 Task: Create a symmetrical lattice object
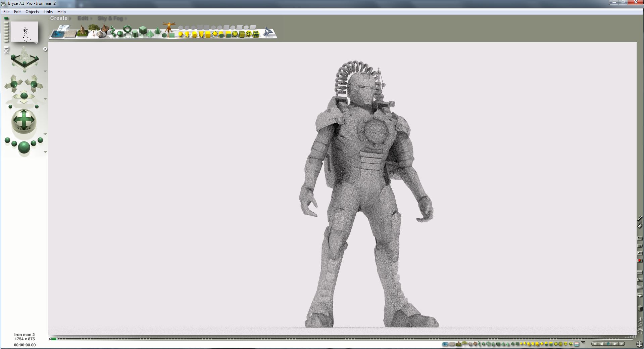[x=105, y=29]
